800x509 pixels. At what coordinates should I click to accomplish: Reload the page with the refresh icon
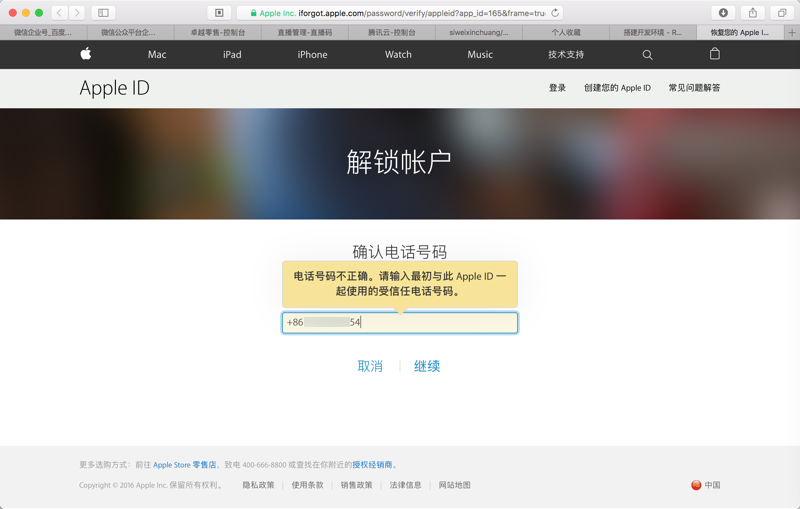pyautogui.click(x=555, y=13)
